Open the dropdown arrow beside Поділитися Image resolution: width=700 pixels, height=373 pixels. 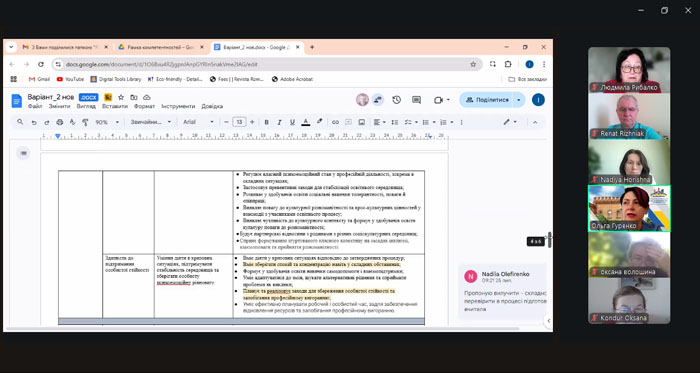pos(519,100)
